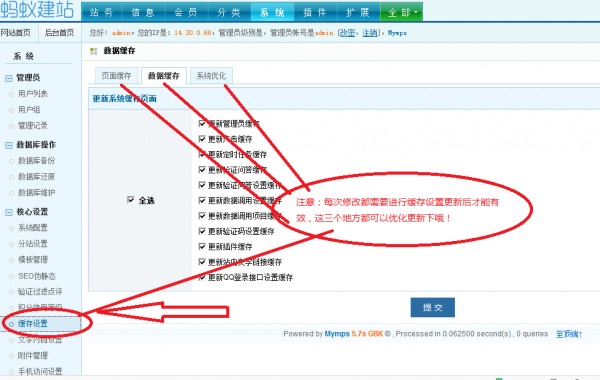Image resolution: width=600 pixels, height=380 pixels.
Task: Toggle 更新数据调用项目缓存 checkbox
Action: (202, 215)
